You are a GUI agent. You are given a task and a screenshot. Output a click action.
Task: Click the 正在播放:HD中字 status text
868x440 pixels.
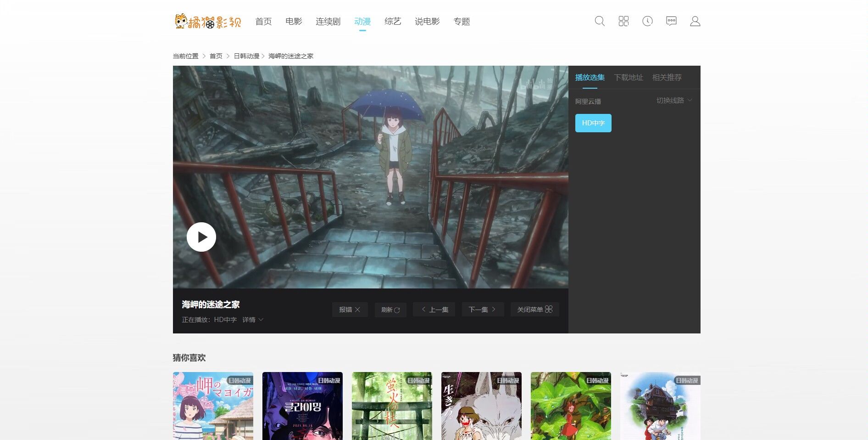coord(209,320)
